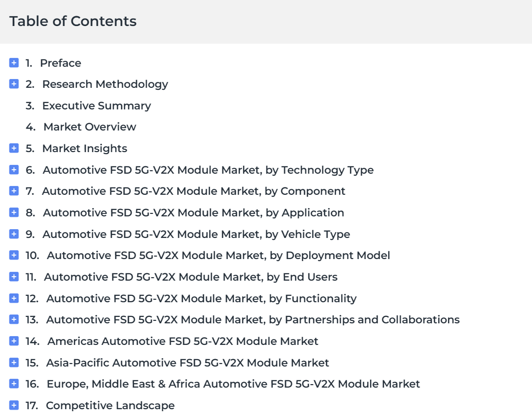Expand the by Technology Type section
Image resolution: width=532 pixels, height=419 pixels.
[14, 169]
